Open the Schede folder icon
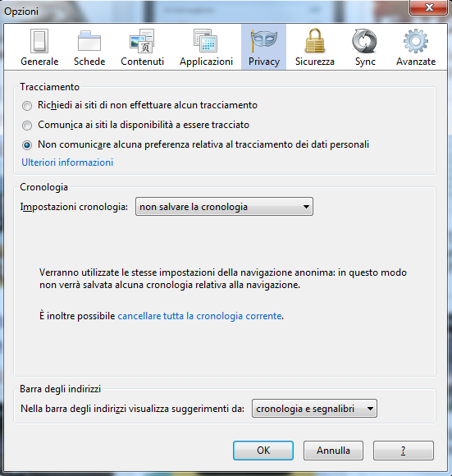452x476 pixels. point(89,41)
